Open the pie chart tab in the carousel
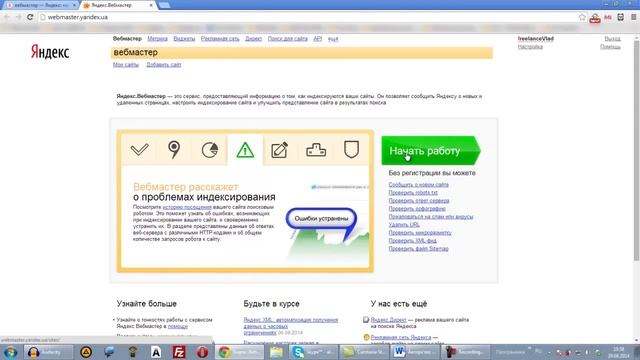 [209, 150]
